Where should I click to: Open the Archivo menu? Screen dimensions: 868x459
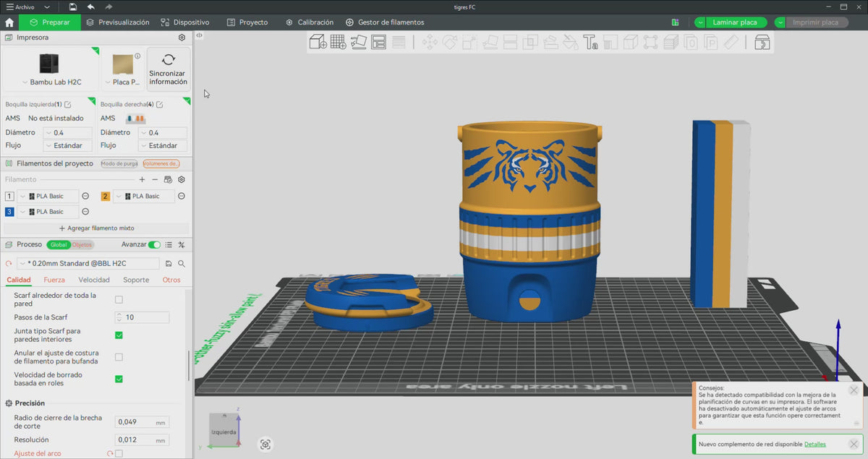[x=20, y=7]
